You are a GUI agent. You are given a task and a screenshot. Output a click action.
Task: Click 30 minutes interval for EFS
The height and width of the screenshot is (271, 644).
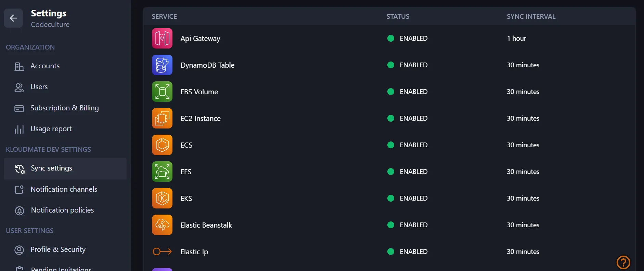click(523, 172)
